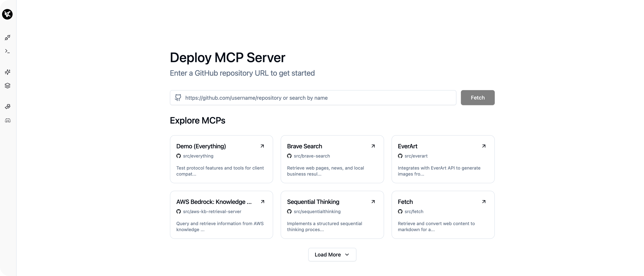Click the hand-heart sponsor icon in sidebar

point(8,106)
